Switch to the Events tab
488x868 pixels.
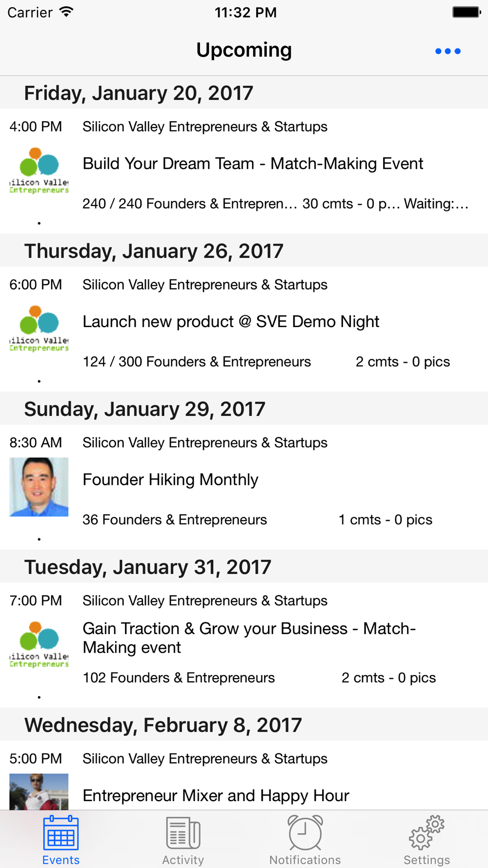(61, 840)
